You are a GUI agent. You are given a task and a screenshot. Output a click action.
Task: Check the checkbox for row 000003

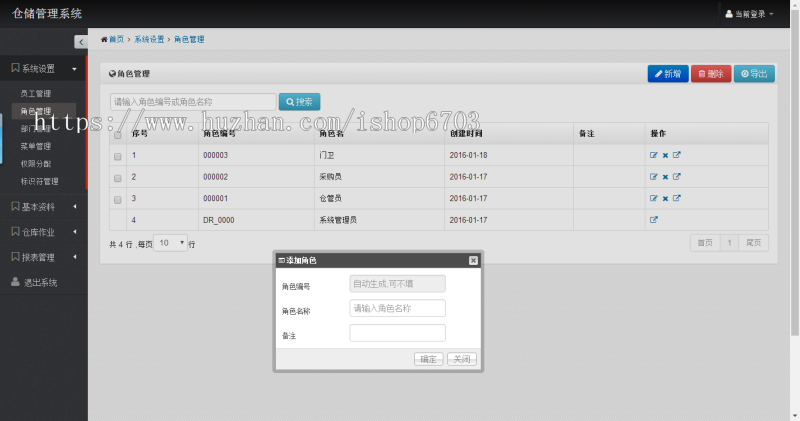click(x=117, y=157)
